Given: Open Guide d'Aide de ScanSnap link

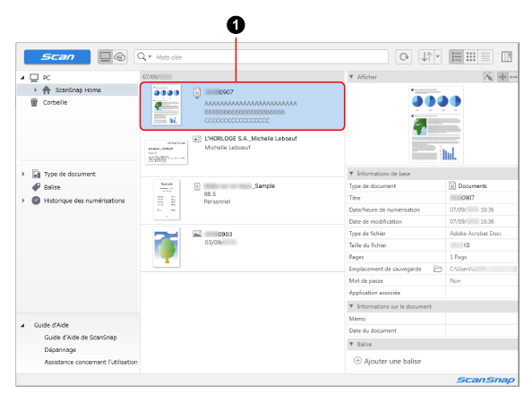Looking at the screenshot, I should 81,338.
